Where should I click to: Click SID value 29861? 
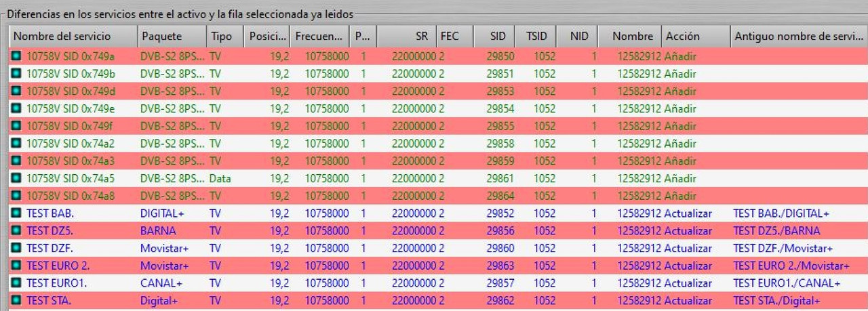tap(500, 178)
